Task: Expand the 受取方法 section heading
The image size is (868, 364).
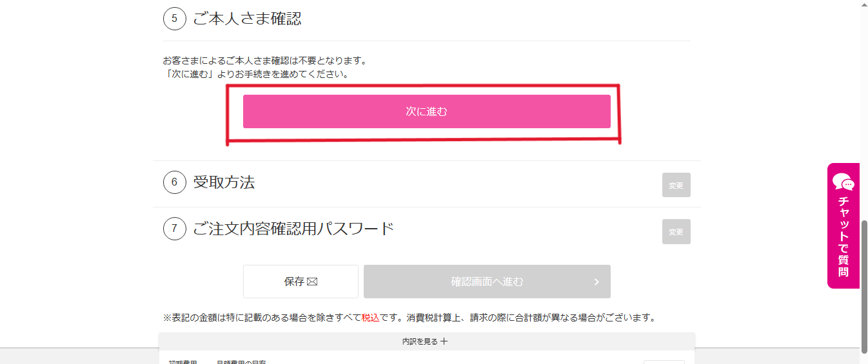Action: (x=224, y=182)
